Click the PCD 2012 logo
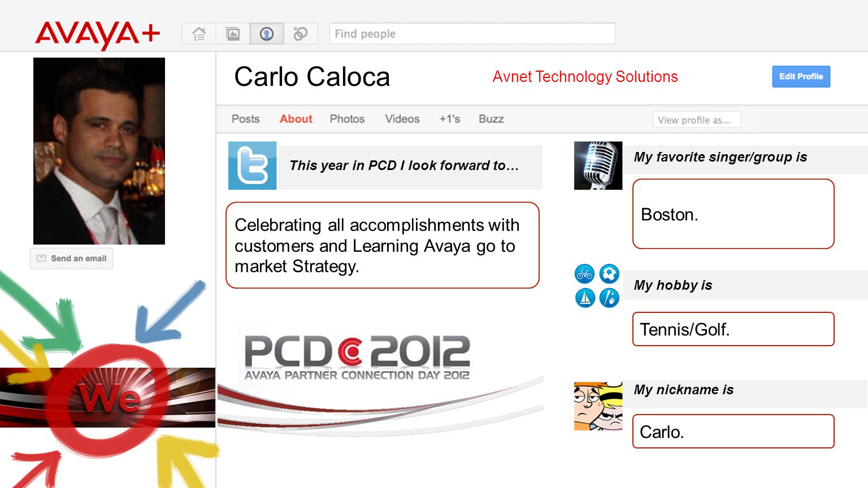 357,357
